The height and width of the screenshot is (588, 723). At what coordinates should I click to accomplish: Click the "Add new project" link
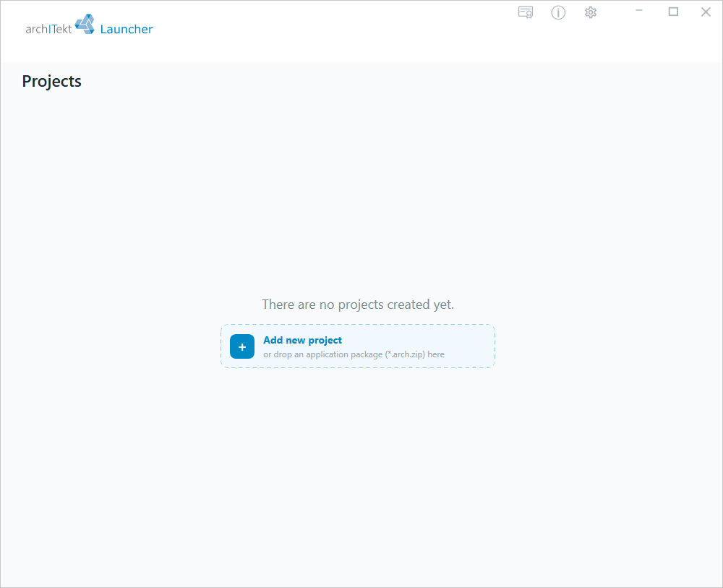pyautogui.click(x=302, y=341)
